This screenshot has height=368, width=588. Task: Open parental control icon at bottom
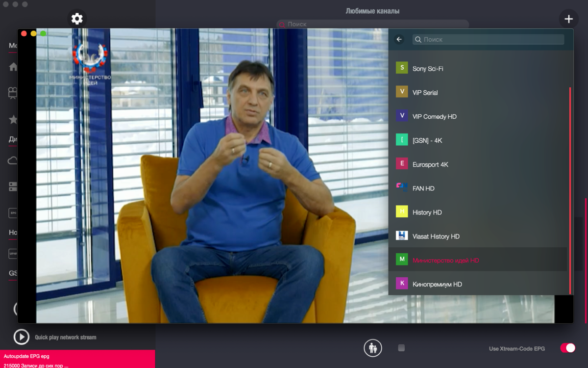[x=373, y=348]
